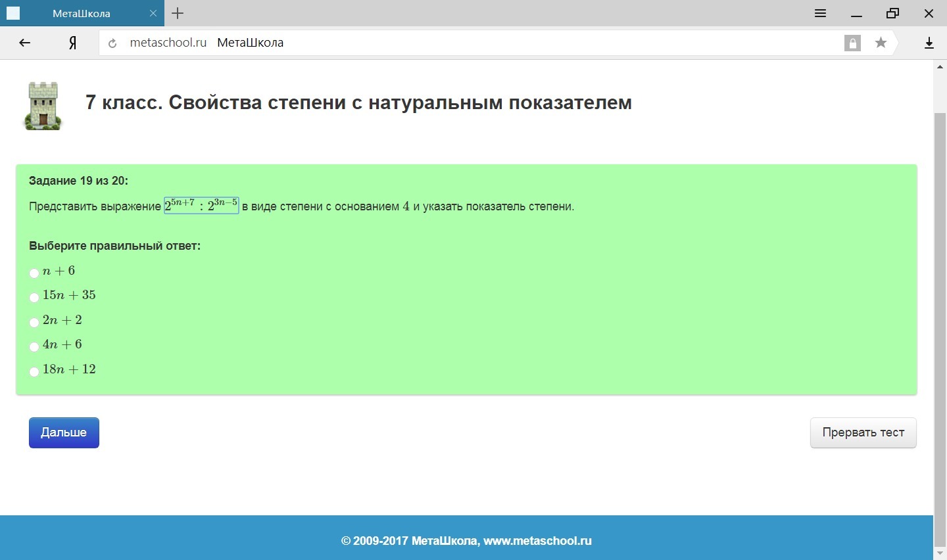Close the browser window
Screen dimensions: 947x560
pos(929,13)
